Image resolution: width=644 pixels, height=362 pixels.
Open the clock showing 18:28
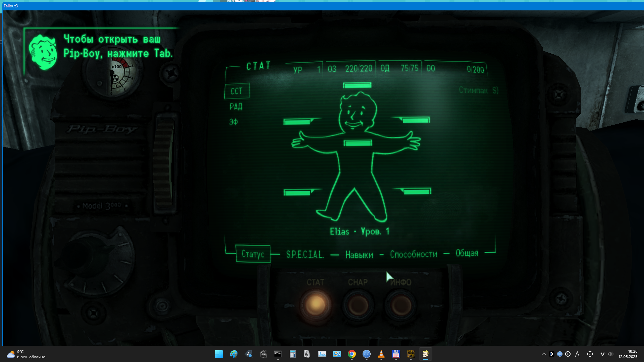click(x=628, y=354)
